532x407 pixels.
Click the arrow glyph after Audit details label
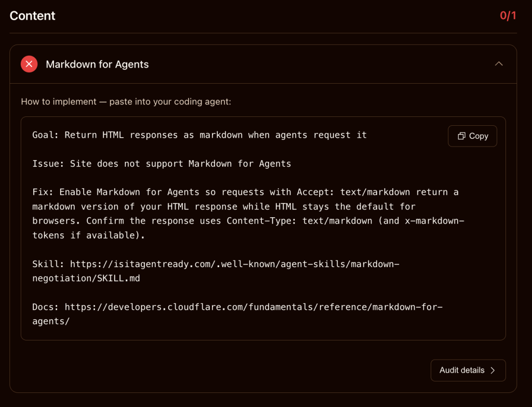point(492,370)
